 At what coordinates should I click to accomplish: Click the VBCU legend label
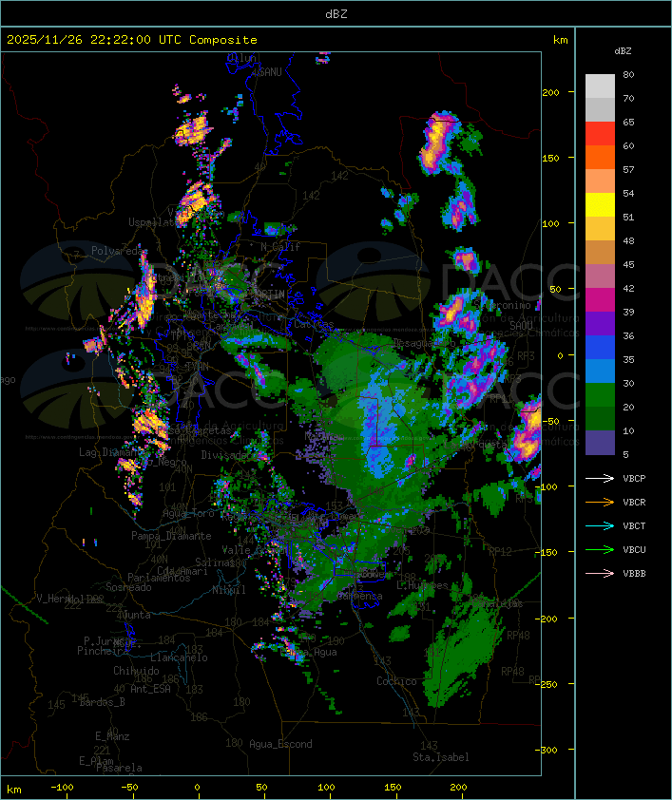click(634, 549)
